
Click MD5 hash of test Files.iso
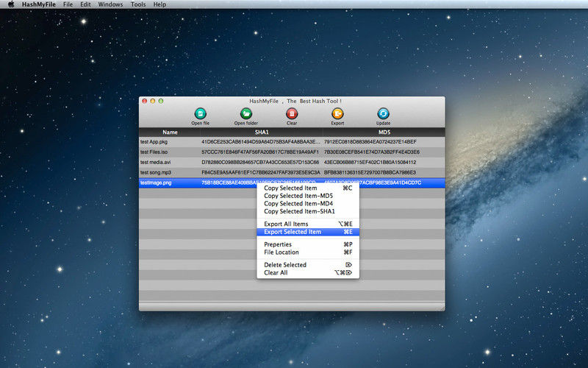372,152
